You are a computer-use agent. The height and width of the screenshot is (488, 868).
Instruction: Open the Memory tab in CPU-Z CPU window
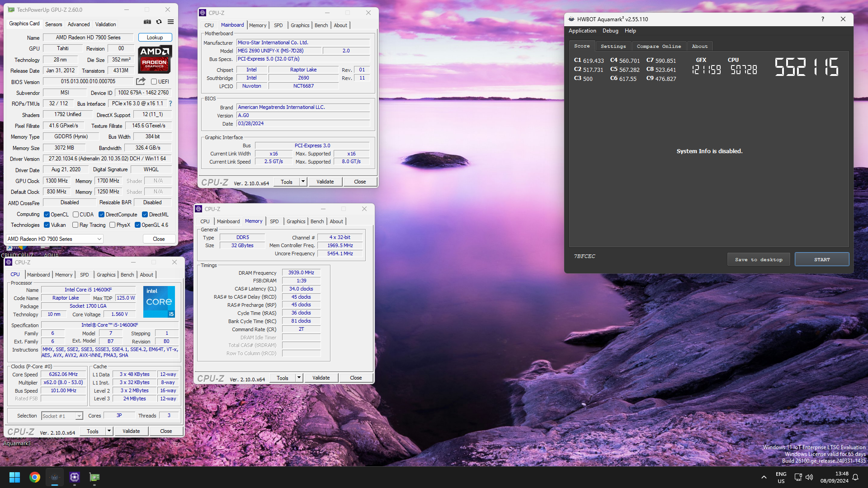click(x=64, y=275)
